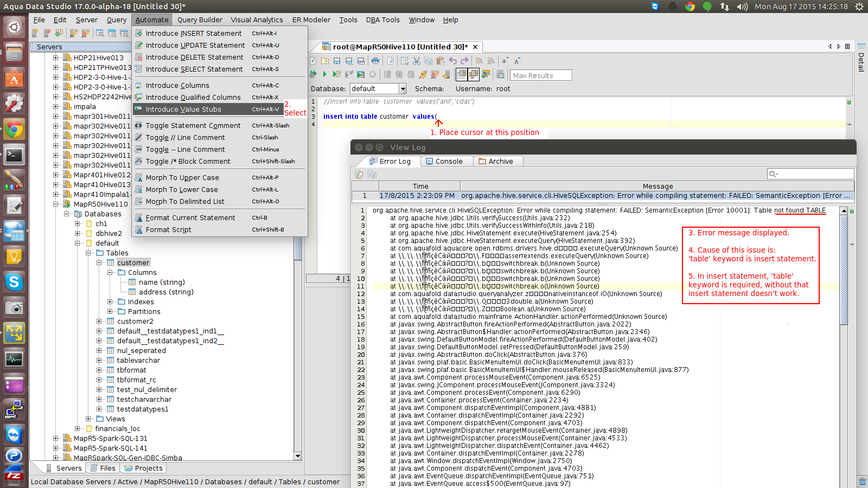Click the paste clipboard icon
The width and height of the screenshot is (868, 488).
pos(441,61)
